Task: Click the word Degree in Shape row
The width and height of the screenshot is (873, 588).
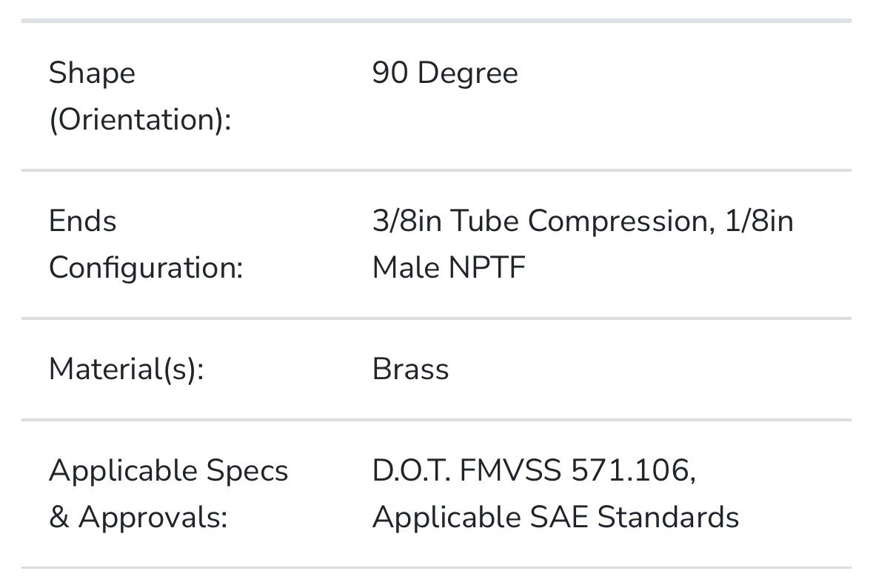Action: click(468, 73)
